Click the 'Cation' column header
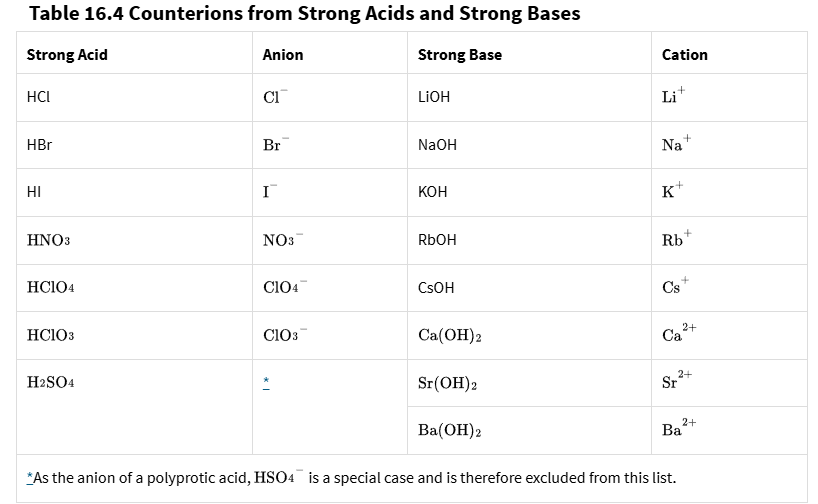Image resolution: width=818 pixels, height=504 pixels. [x=684, y=55]
